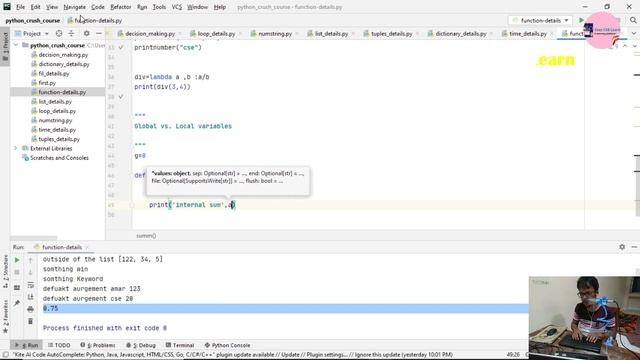
Task: Click the 49:26 cursor position in status bar
Action: pyautogui.click(x=513, y=355)
